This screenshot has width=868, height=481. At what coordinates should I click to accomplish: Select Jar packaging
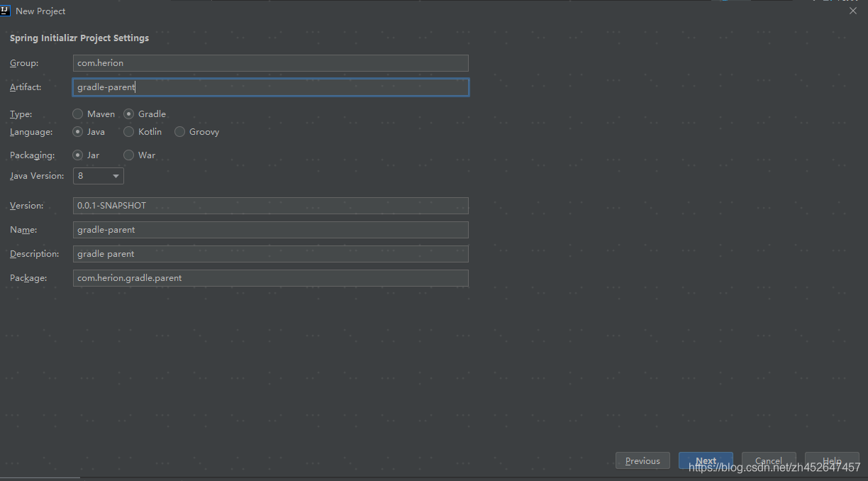[x=77, y=155]
